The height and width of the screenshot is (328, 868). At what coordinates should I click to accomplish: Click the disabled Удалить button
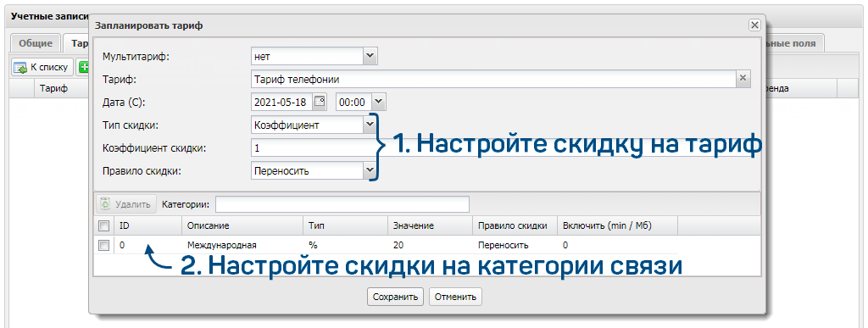(x=127, y=204)
